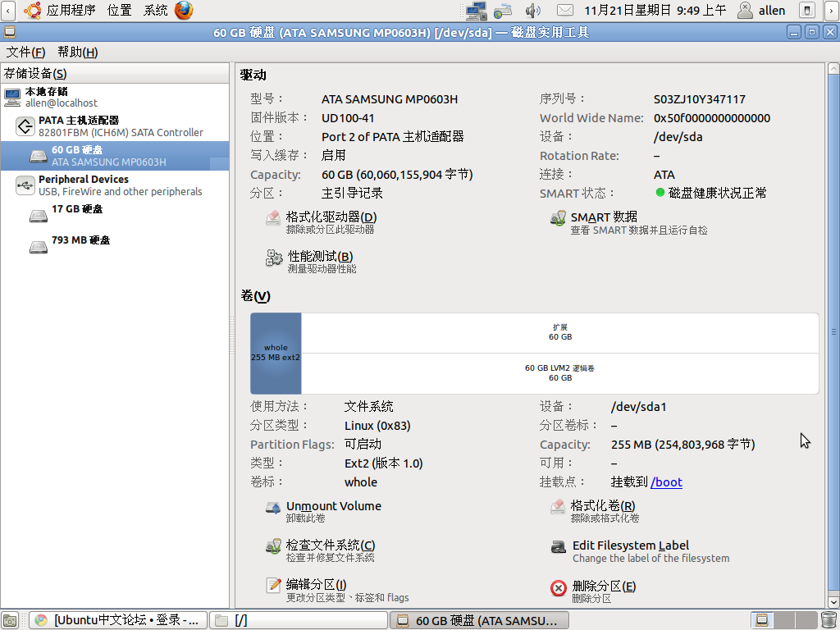Click the check filesystem icon

coord(273,546)
